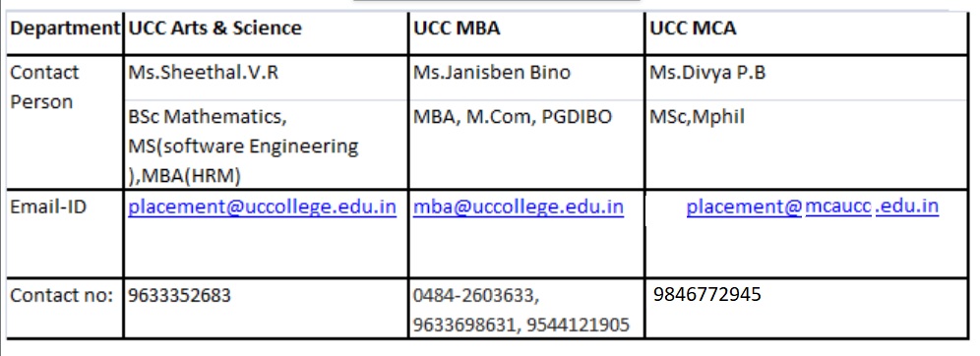Click the name Ms.Janisben Bino
The width and height of the screenshot is (980, 356).
(x=492, y=73)
